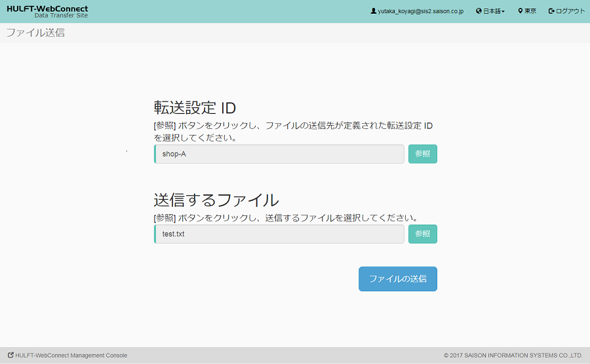Click the location pin icon

(521, 11)
